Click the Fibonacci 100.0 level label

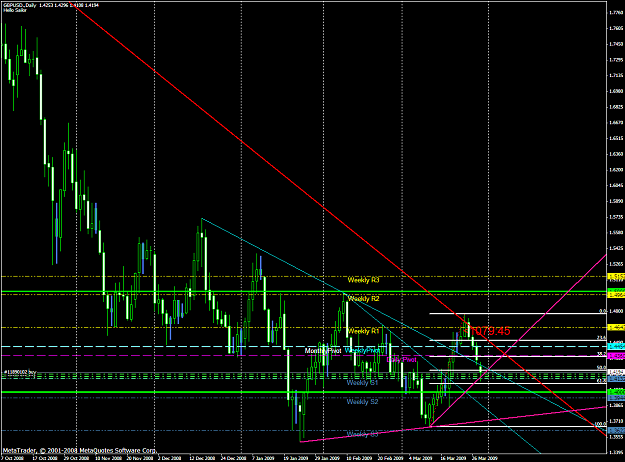point(600,424)
